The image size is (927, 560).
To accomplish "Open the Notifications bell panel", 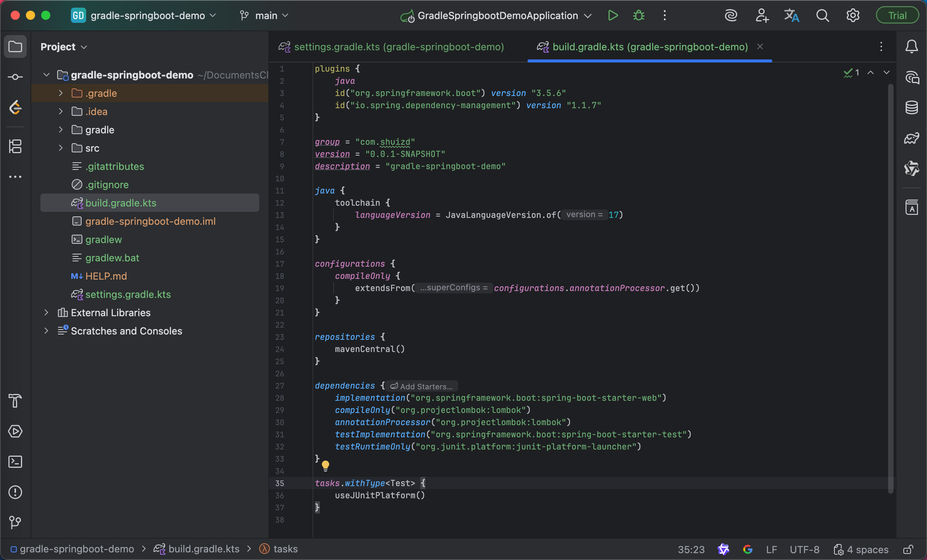I will [911, 47].
